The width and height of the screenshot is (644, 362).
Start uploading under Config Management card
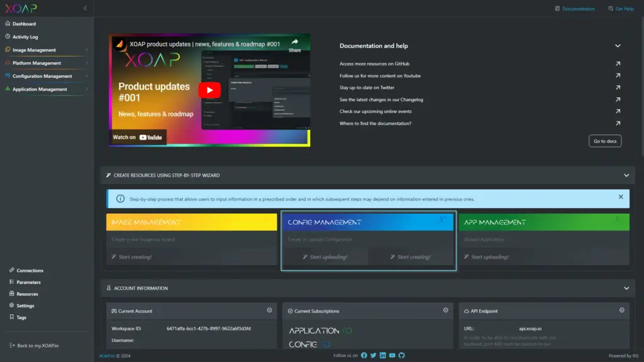(x=325, y=257)
